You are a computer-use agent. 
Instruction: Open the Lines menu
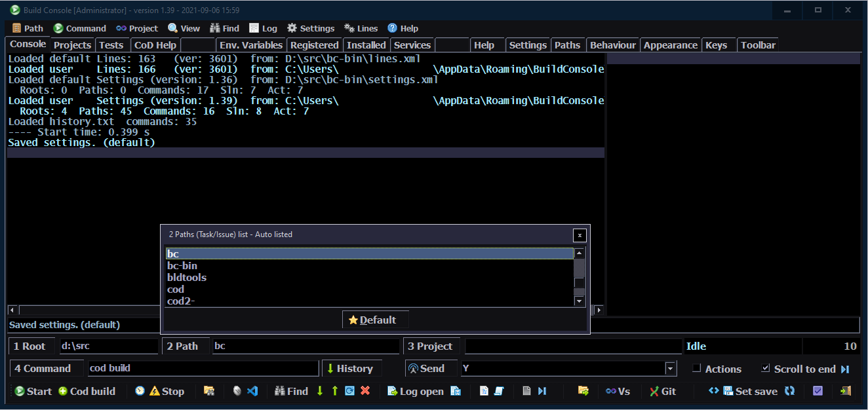tap(361, 28)
